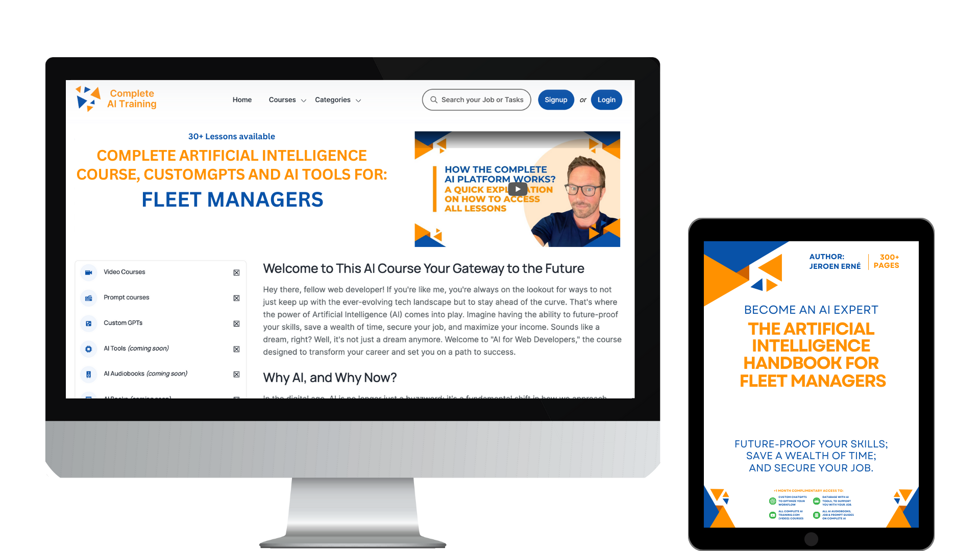The height and width of the screenshot is (551, 980).
Task: Click the Custom GPTs icon
Action: 88,323
